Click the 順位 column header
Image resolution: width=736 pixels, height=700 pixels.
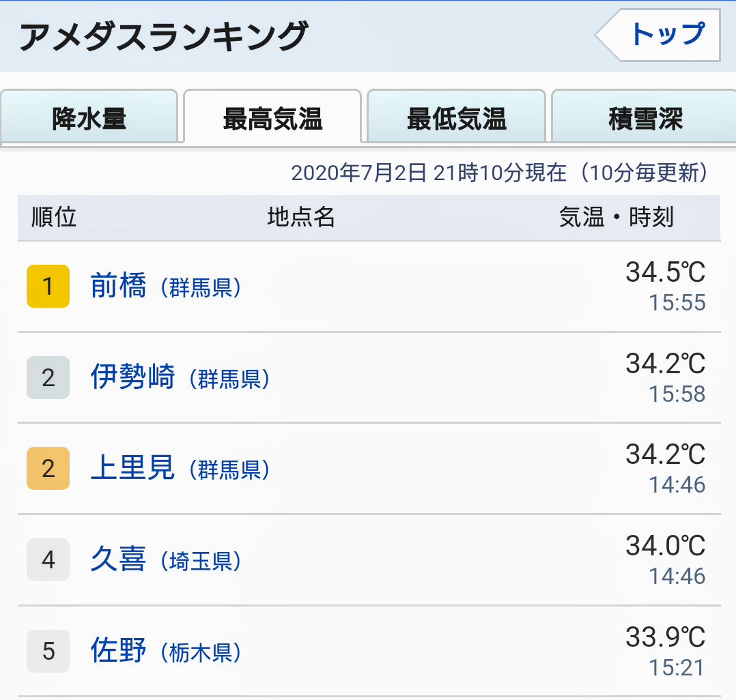(53, 217)
